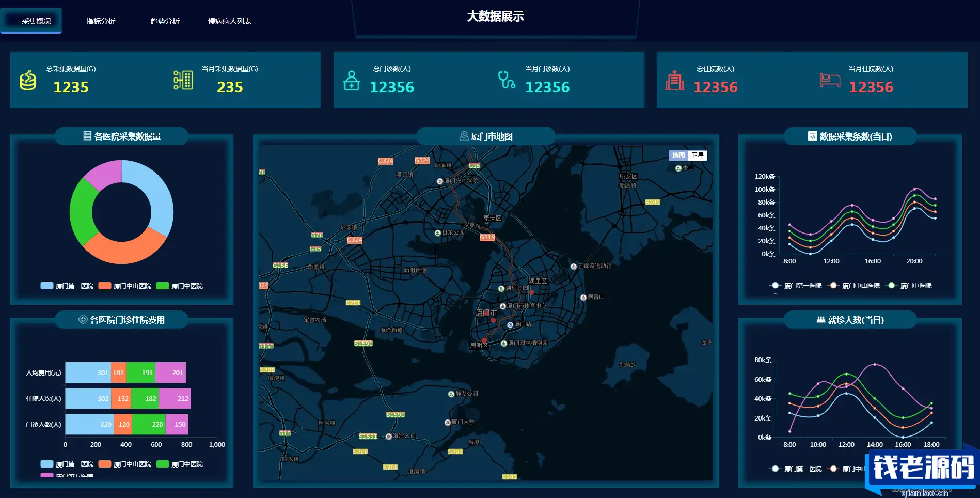Toggle 厦门第一医院 in 数据采集条数 legend
The height and width of the screenshot is (498, 980).
point(795,285)
